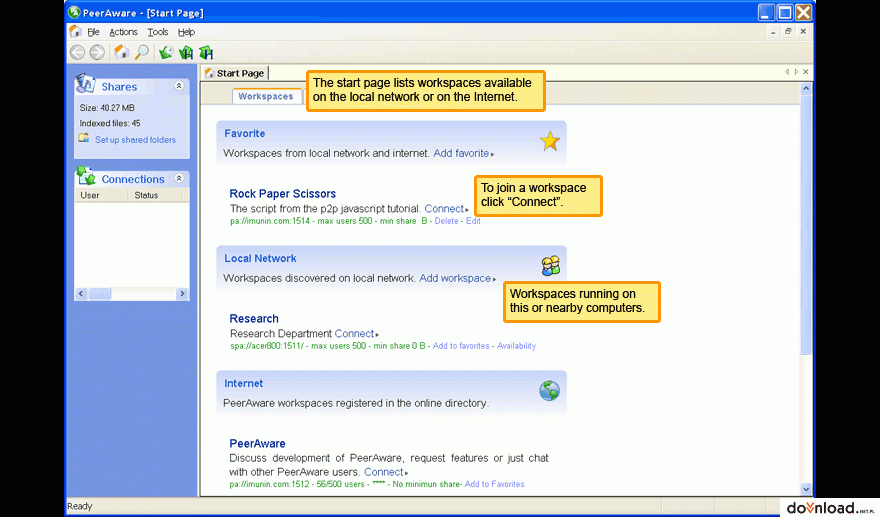Viewport: 880px width, 517px height.
Task: Minimize the inner document window
Action: (773, 31)
